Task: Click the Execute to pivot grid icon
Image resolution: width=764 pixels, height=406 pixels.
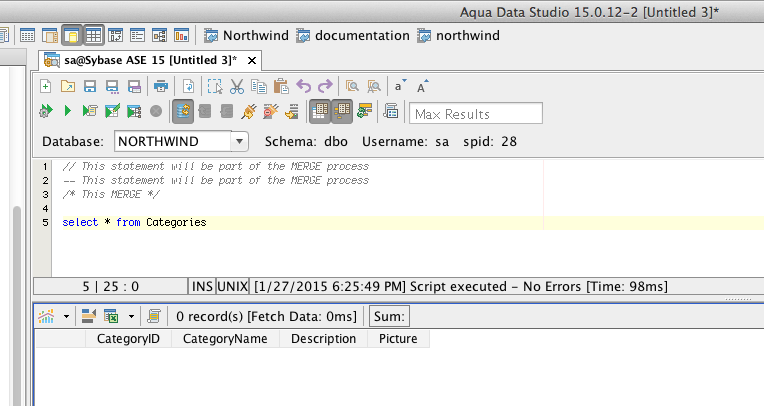Action: (134, 111)
